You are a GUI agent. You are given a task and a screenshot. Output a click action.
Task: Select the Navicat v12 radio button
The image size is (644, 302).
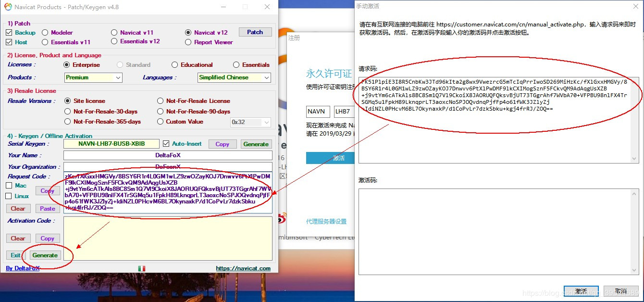pos(188,33)
